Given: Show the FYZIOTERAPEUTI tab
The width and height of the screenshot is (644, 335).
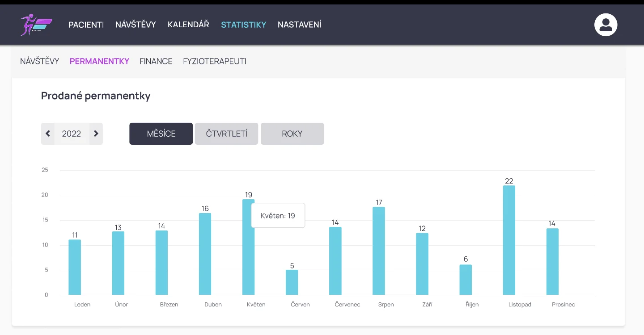Looking at the screenshot, I should point(215,61).
